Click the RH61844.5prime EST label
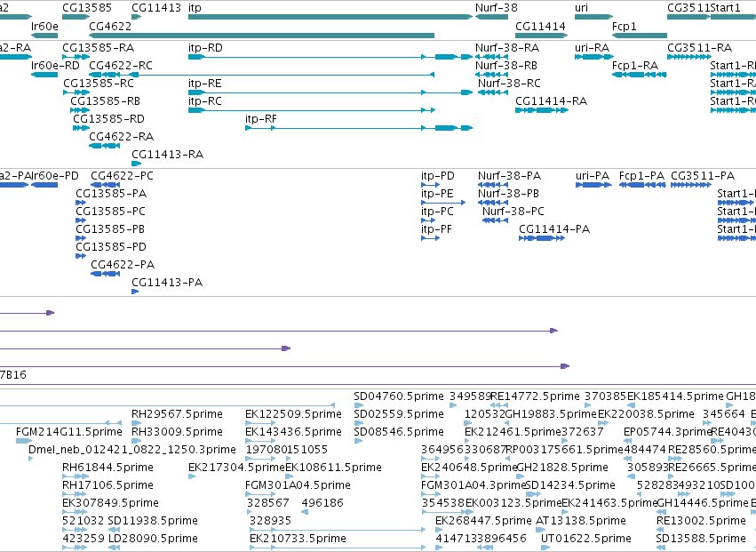 click(x=107, y=468)
